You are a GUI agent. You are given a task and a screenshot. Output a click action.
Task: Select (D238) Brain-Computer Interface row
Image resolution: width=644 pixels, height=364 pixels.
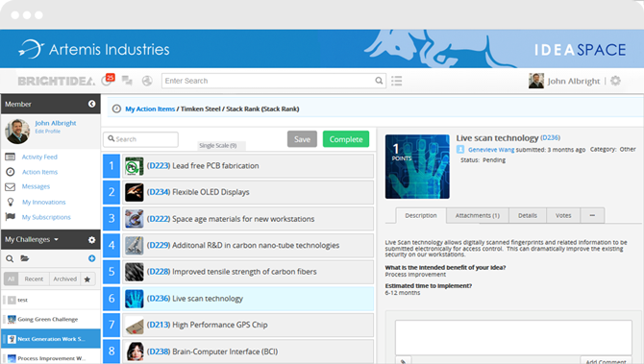coord(248,352)
